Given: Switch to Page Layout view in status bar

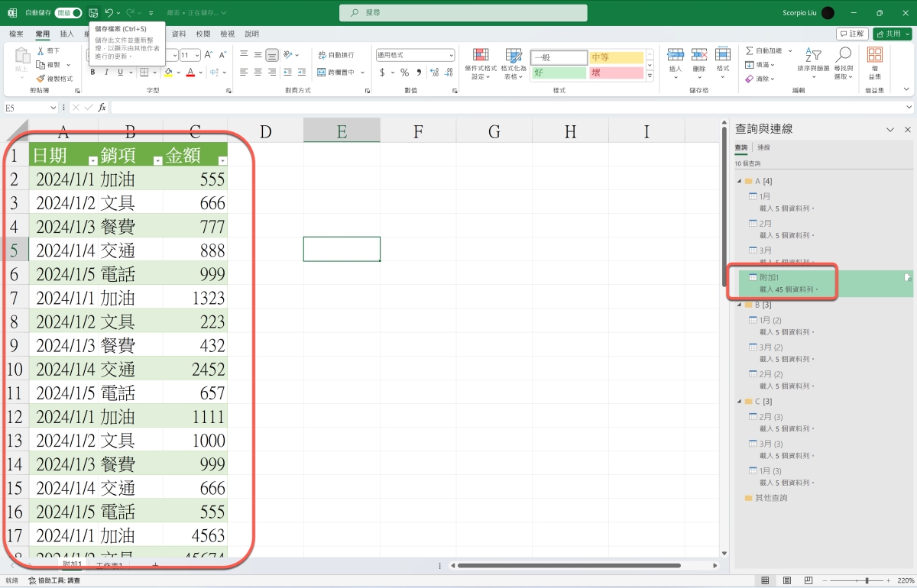Looking at the screenshot, I should point(787,581).
